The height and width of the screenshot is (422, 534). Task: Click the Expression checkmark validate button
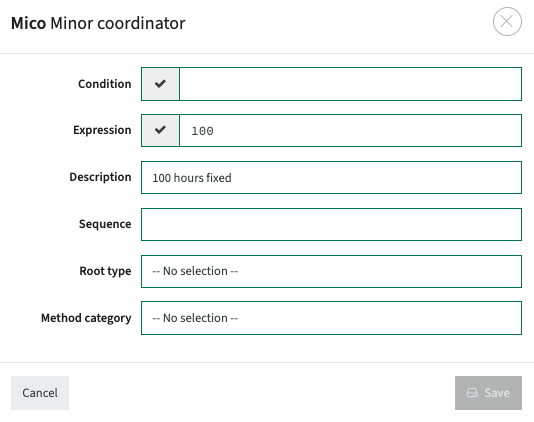pyautogui.click(x=160, y=130)
